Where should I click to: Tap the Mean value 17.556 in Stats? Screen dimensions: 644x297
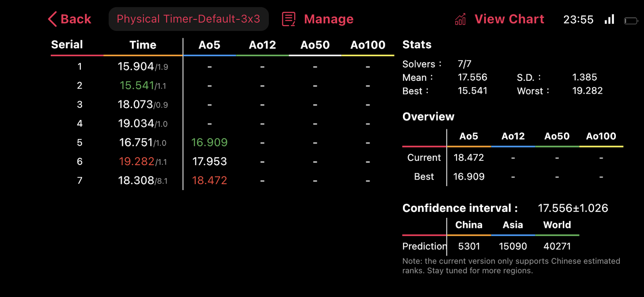pos(473,77)
